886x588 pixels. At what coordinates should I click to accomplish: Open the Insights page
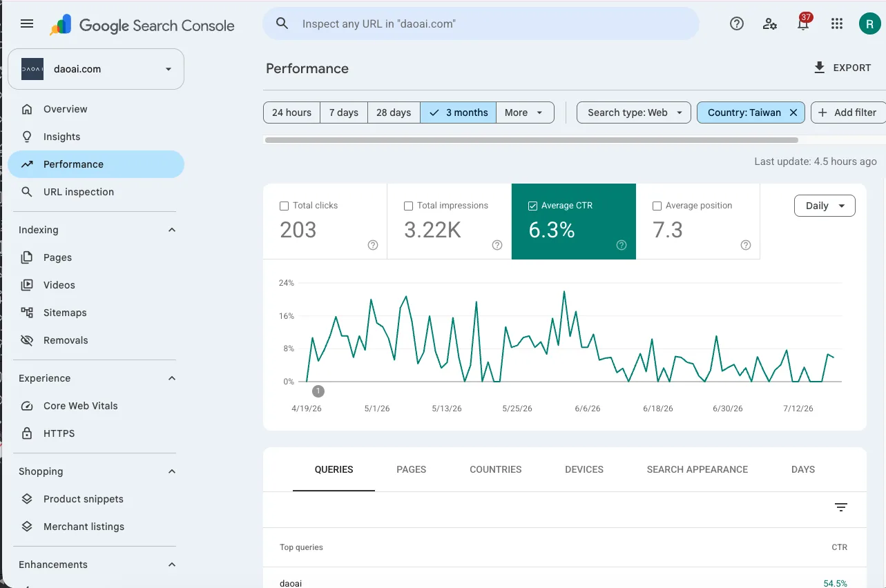[96, 137]
